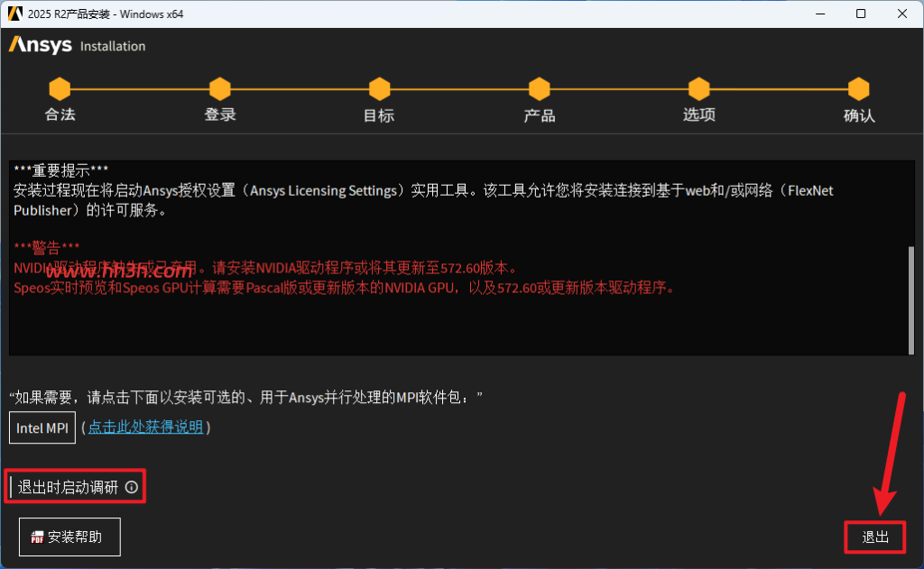
Task: Click the MPI软件包 instruction sentence
Action: coord(245,397)
